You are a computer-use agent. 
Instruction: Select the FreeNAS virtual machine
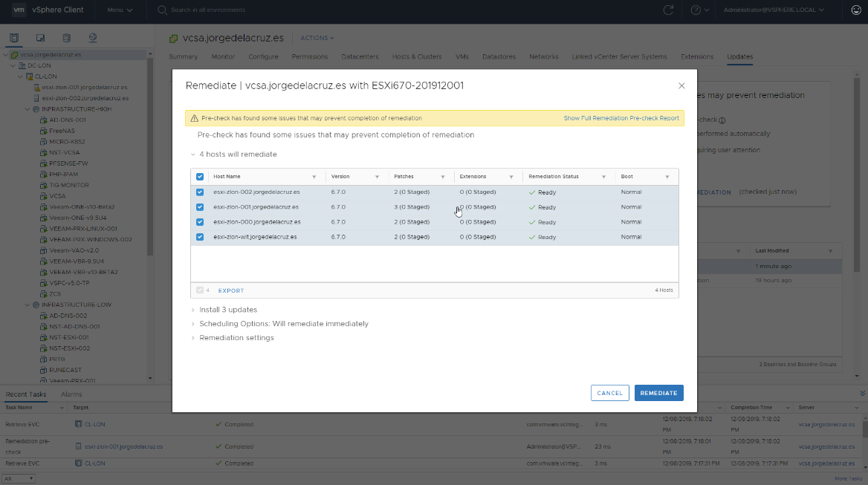pyautogui.click(x=62, y=131)
